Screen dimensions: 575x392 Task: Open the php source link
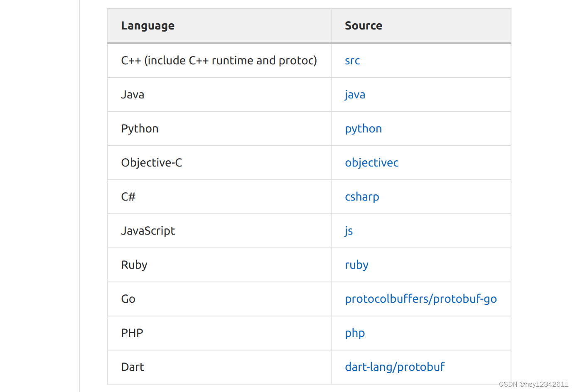(x=355, y=333)
